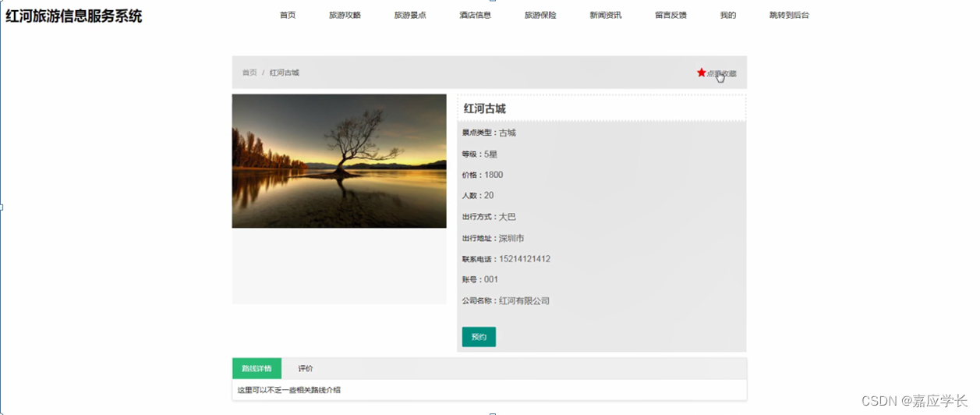Click the route description text 这里可以不乏一些相关路线介绍
Screen dimensions: 980x415
(289, 390)
